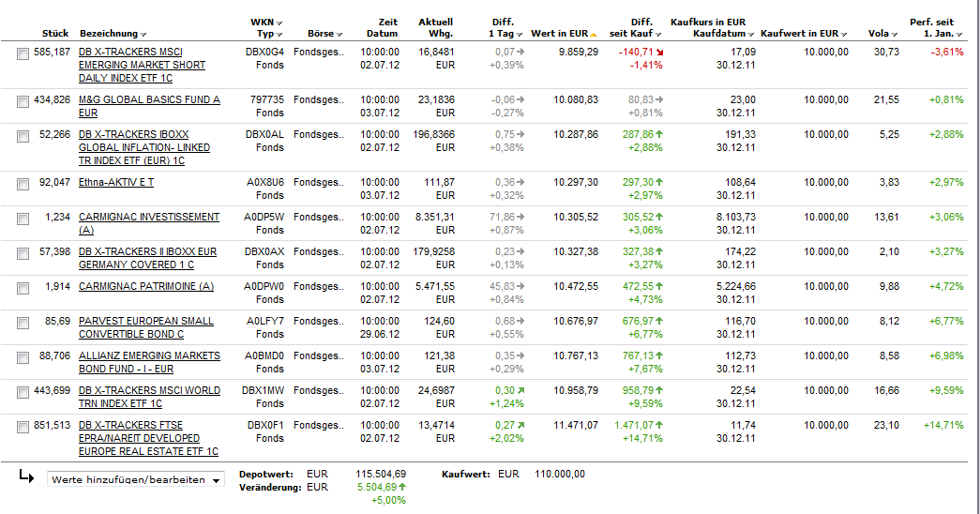Open PARVEST EUROPEAN SMALL CONVERTIBLE BOND C
Screen dimensions: 980x514
146,327
